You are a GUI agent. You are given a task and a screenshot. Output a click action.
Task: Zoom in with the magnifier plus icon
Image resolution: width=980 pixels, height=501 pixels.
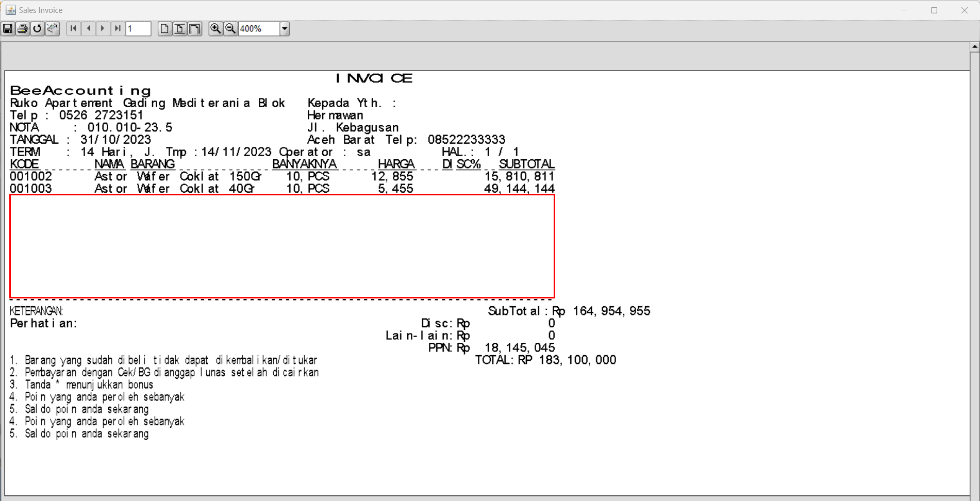pyautogui.click(x=215, y=29)
